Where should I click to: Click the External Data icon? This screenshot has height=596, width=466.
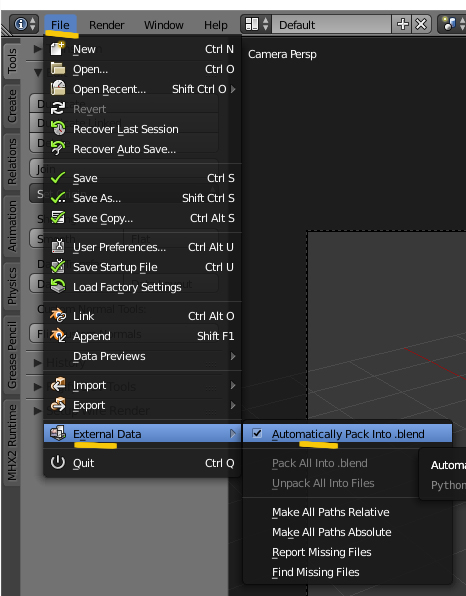pos(58,433)
